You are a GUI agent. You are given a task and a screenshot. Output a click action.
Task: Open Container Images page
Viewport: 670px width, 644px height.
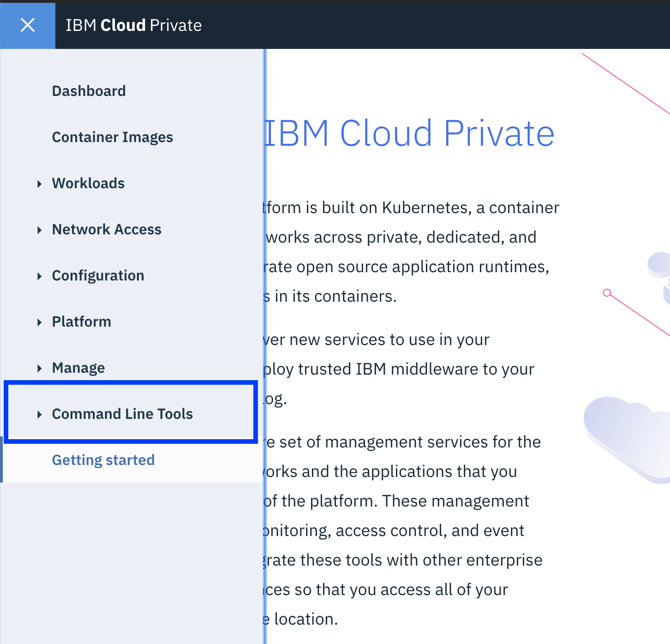click(x=113, y=137)
